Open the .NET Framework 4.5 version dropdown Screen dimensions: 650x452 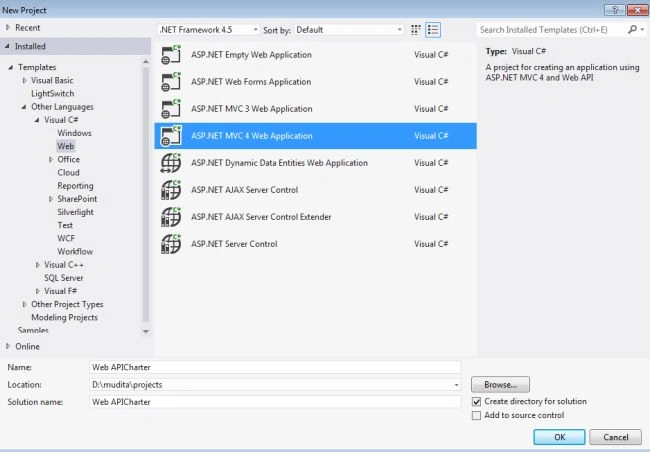pyautogui.click(x=209, y=30)
